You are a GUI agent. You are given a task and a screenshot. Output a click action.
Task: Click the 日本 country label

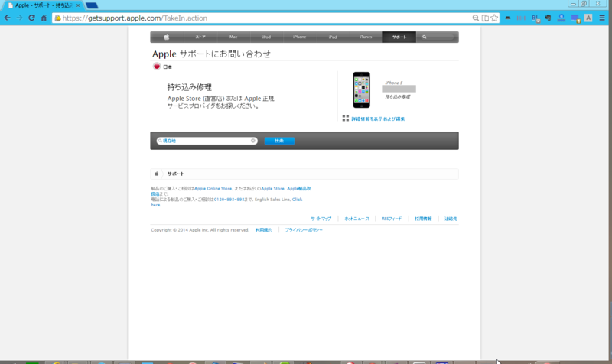(x=168, y=67)
